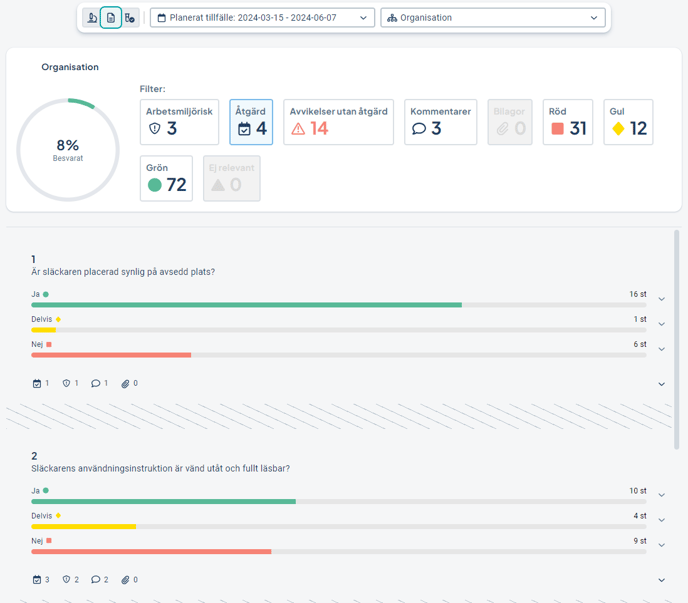This screenshot has width=688, height=603.
Task: Click the Gul yellow filter tile
Action: pyautogui.click(x=628, y=122)
